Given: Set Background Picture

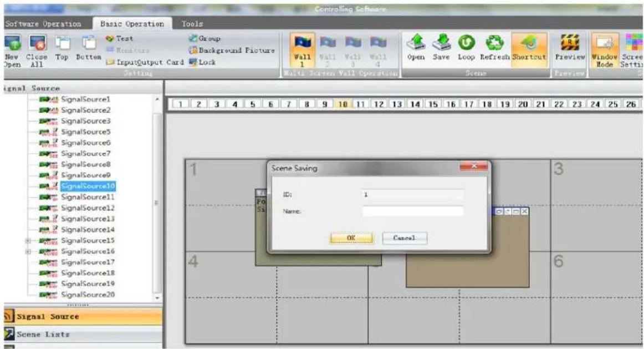Looking at the screenshot, I should click(232, 50).
